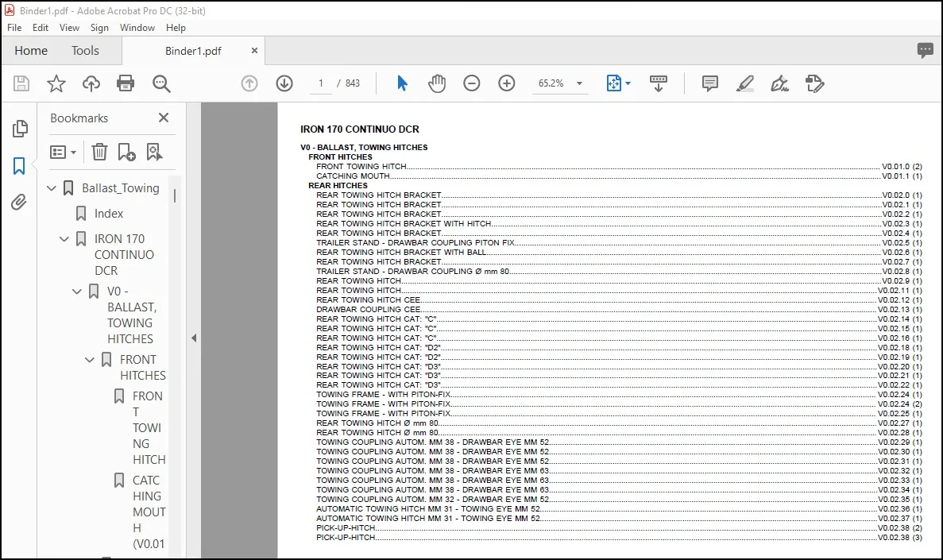Click the IRON 170 CONTINUO DCR page heading
Image resolution: width=943 pixels, height=560 pixels.
(x=360, y=129)
